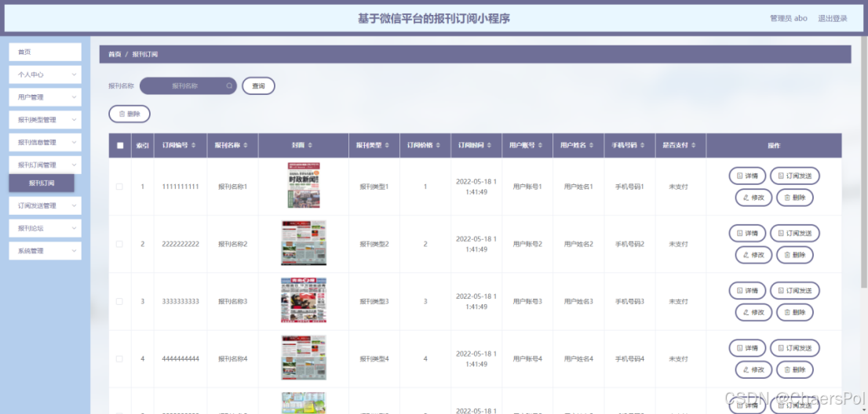
Task: Click the 用户账号4 cell
Action: pos(527,359)
